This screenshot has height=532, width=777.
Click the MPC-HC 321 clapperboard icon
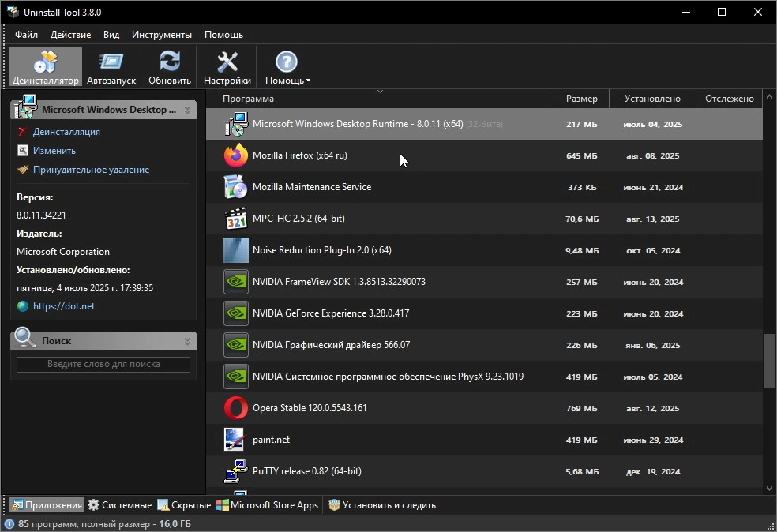coord(236,219)
